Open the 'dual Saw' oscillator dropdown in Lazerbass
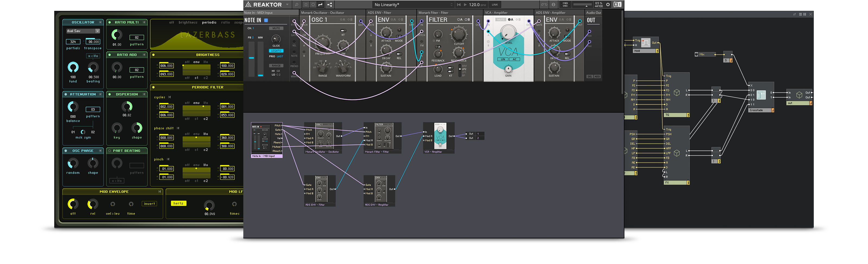This screenshot has width=868, height=264. 83,31
